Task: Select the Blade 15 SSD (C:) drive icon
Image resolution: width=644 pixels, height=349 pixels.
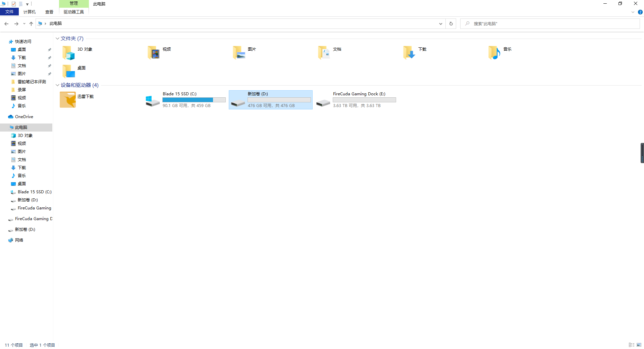Action: (x=153, y=101)
